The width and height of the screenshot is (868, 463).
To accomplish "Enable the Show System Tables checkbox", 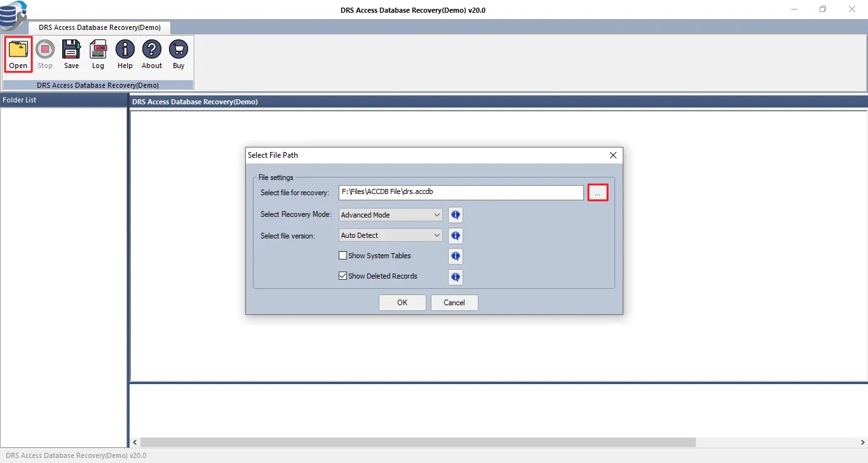I will click(343, 256).
